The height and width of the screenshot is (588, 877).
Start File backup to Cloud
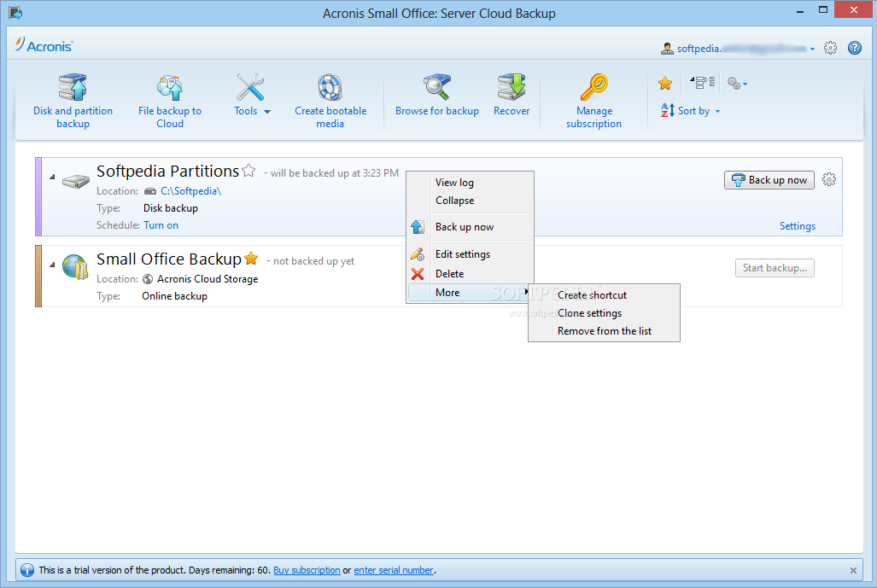click(170, 102)
